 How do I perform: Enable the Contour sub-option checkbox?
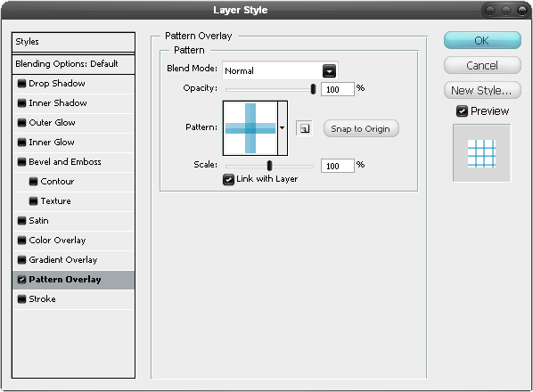[x=33, y=182]
